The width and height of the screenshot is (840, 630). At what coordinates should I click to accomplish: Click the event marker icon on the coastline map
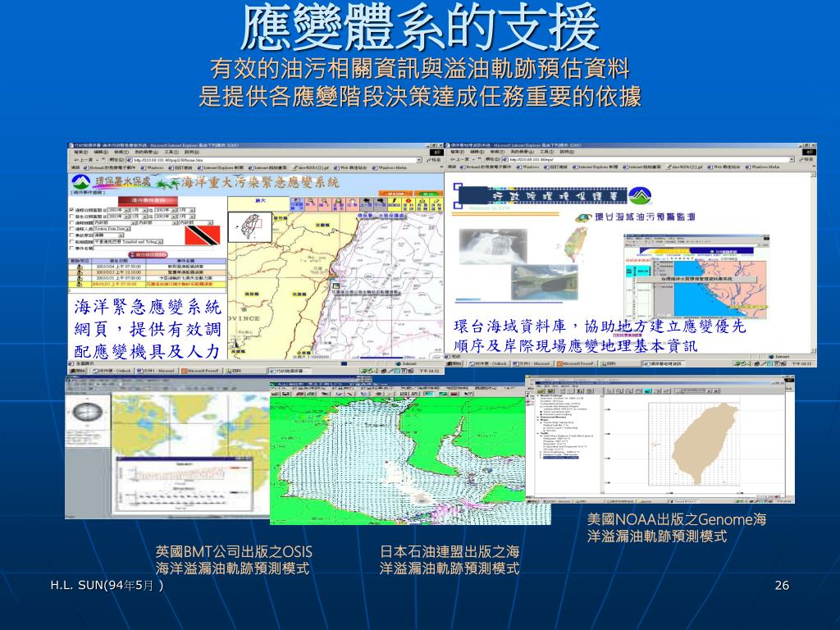[335, 286]
